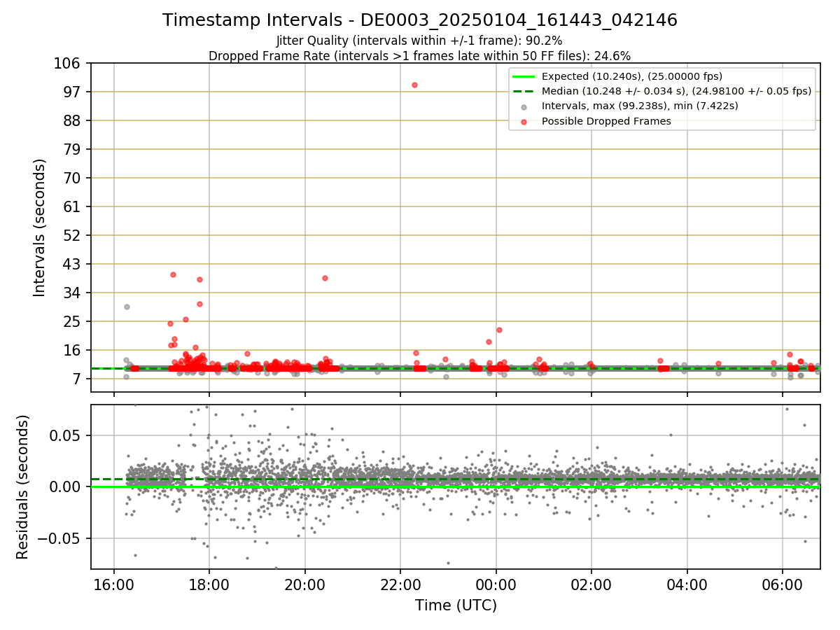Screen dimensions: 840x630
Task: Click the red outlier point near 99 seconds
Action: click(x=414, y=85)
